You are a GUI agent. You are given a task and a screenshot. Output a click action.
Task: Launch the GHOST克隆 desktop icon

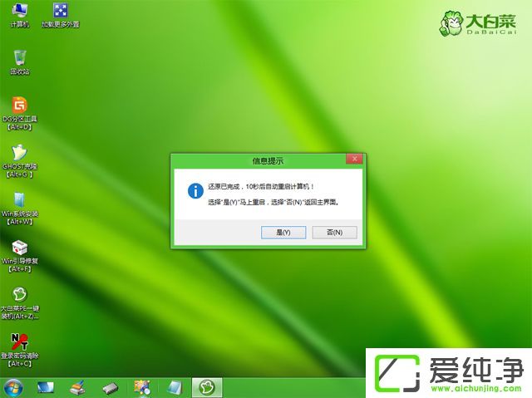coord(18,155)
